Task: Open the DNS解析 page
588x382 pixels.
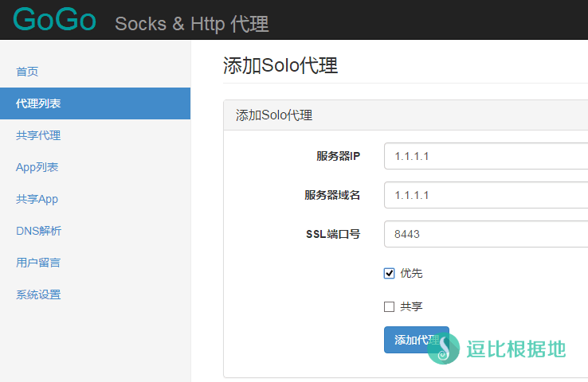Action: 38,231
